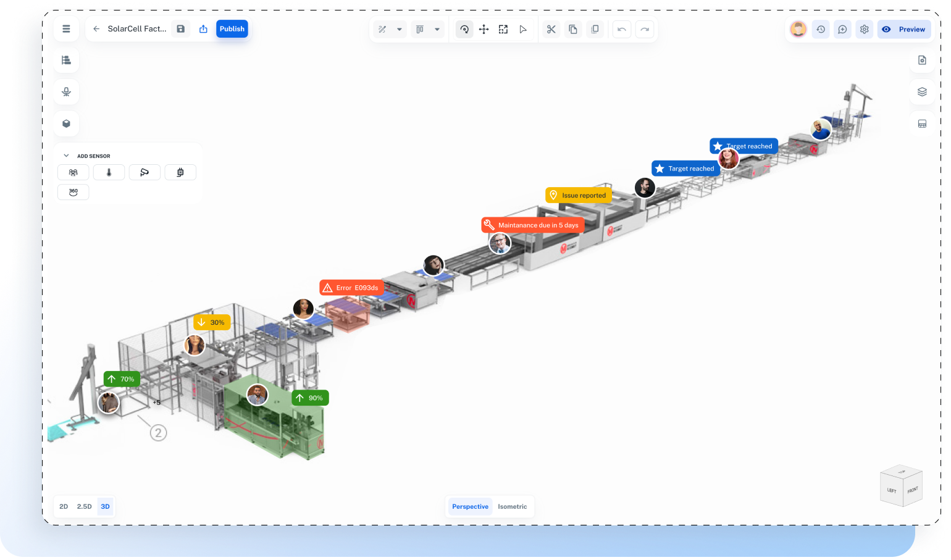Open version history
Viewport: 951px width, 560px height.
821,29
